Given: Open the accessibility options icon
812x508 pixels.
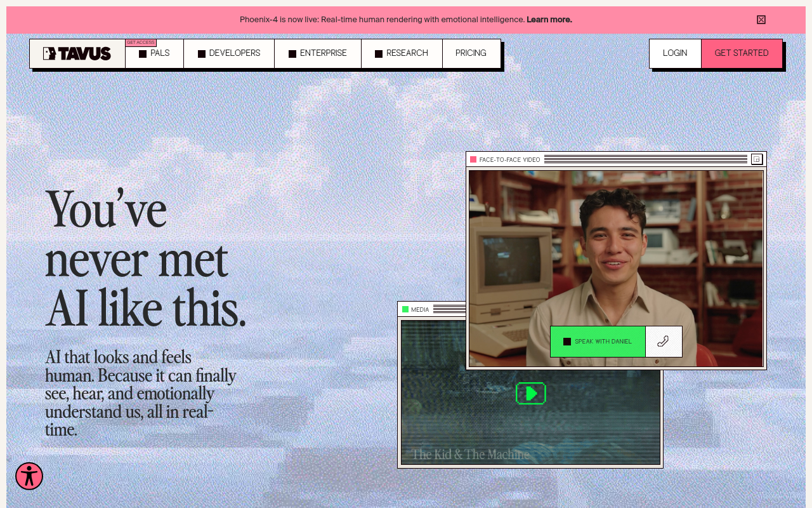Looking at the screenshot, I should 29,476.
